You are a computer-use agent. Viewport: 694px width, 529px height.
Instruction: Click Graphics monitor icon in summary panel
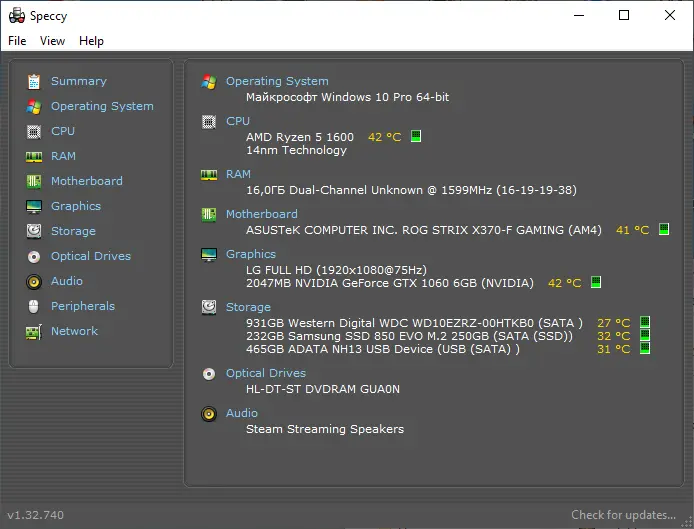[208, 255]
